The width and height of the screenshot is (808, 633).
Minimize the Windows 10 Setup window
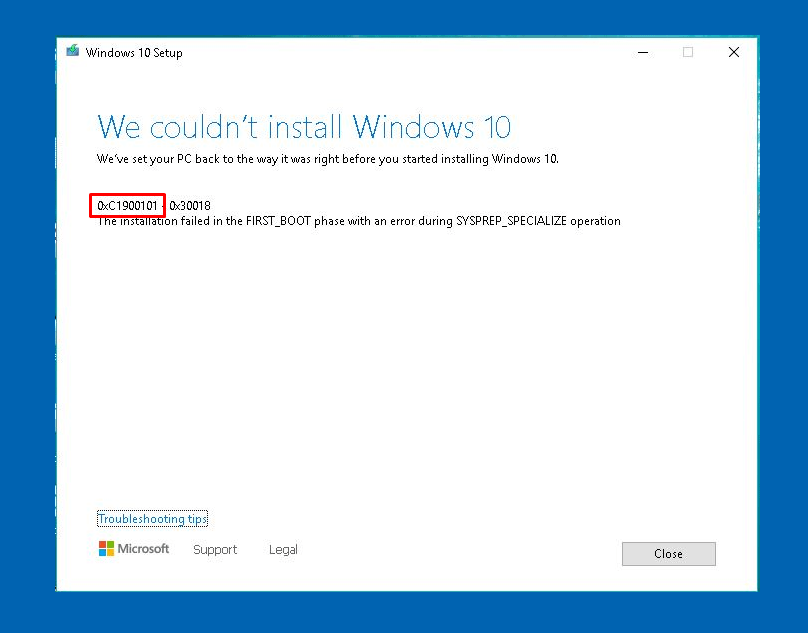click(x=641, y=52)
